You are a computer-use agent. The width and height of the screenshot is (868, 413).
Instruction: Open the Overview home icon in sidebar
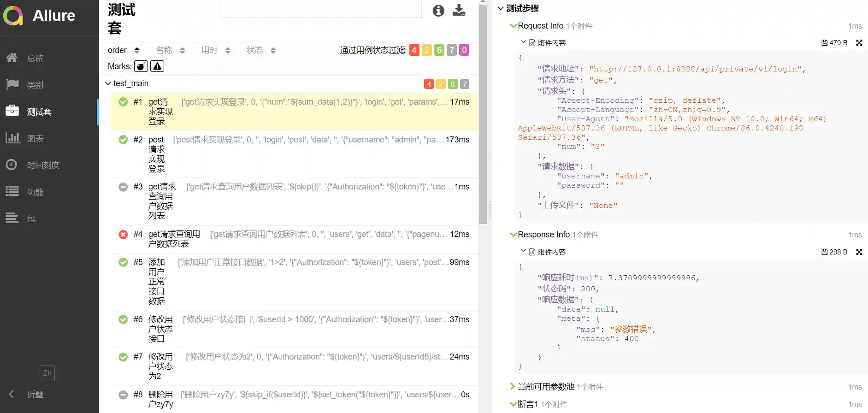pos(12,58)
